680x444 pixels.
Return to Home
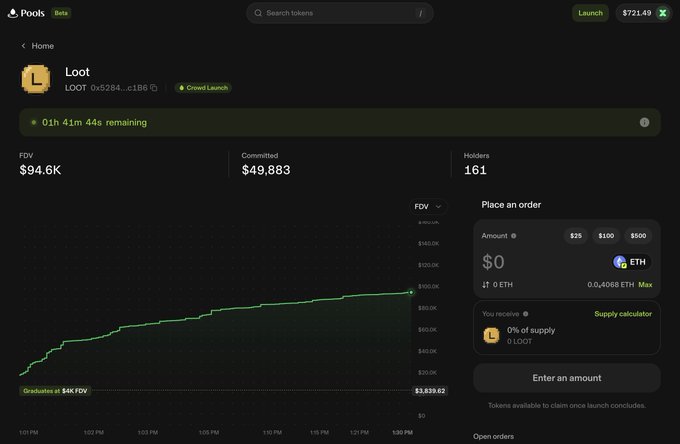tap(42, 46)
